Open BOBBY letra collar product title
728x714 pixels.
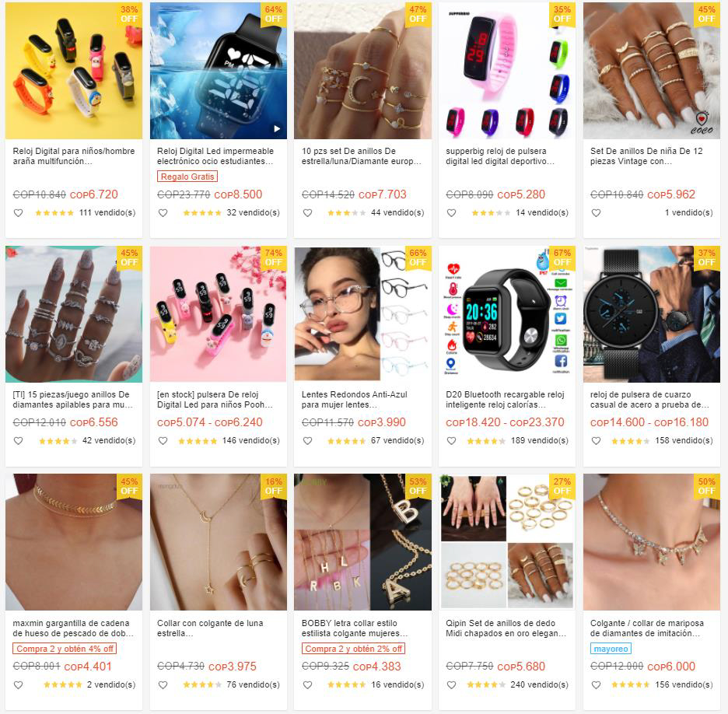pos(354,628)
